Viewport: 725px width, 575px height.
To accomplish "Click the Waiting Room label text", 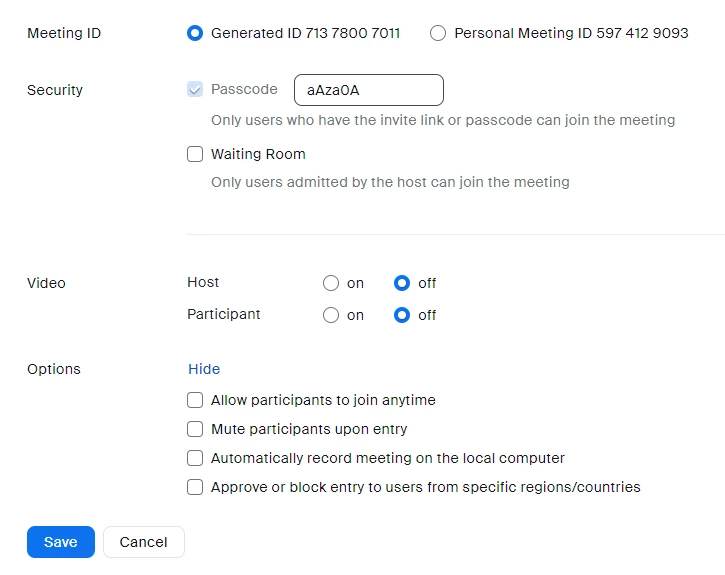I will click(x=258, y=154).
